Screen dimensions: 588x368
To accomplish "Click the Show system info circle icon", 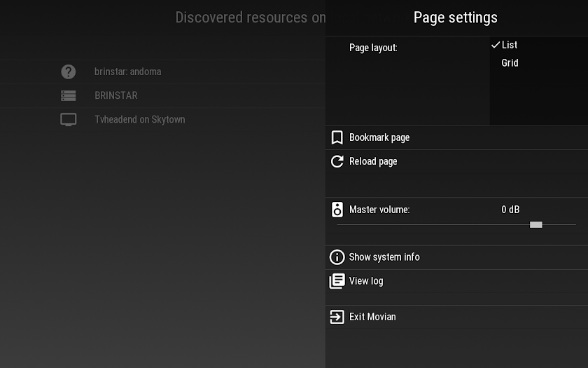I will [337, 257].
